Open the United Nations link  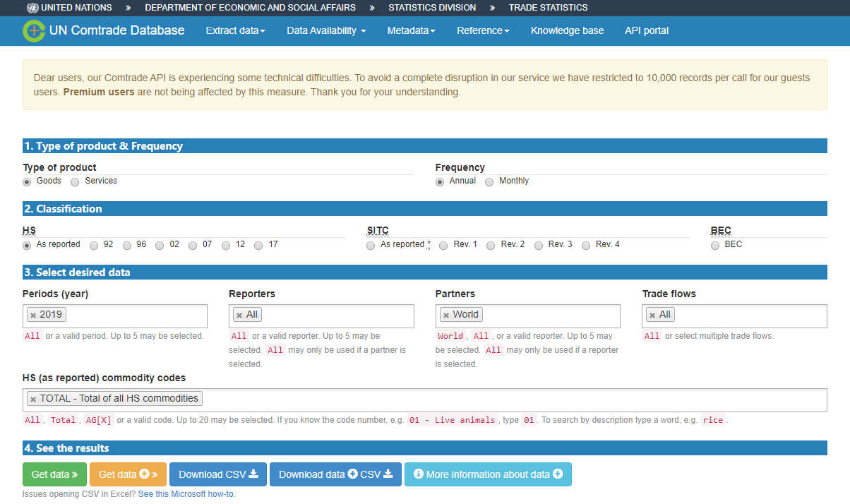tap(76, 8)
